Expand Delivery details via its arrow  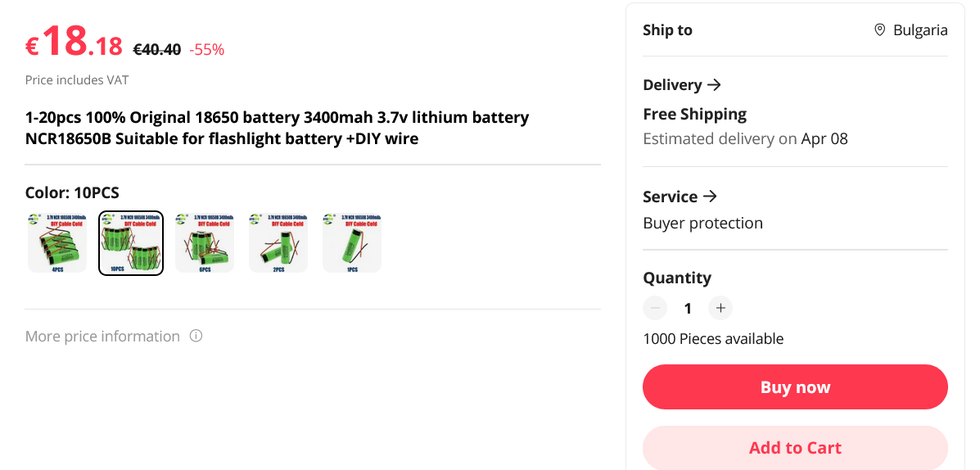714,84
